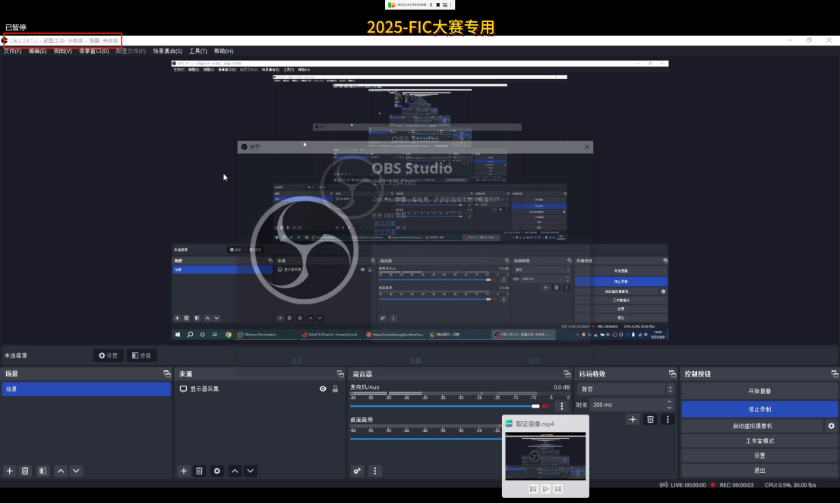Image resolution: width=840 pixels, height=504 pixels.
Task: Open recorder toolbar more options dots
Action: [x=450, y=5]
